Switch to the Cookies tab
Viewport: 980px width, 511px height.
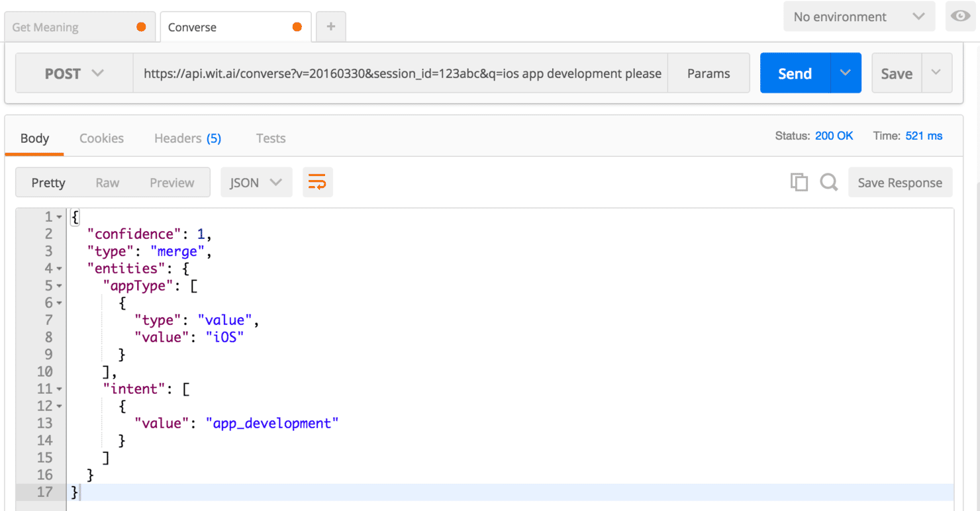pos(101,138)
